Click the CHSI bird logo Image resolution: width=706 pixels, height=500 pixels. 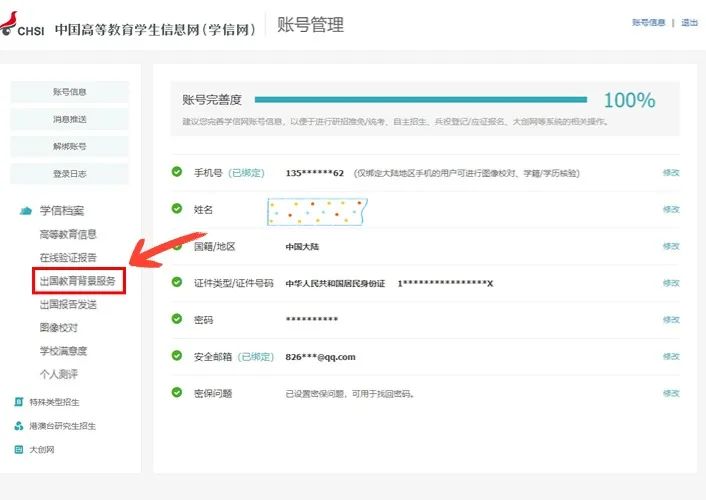(x=8, y=23)
